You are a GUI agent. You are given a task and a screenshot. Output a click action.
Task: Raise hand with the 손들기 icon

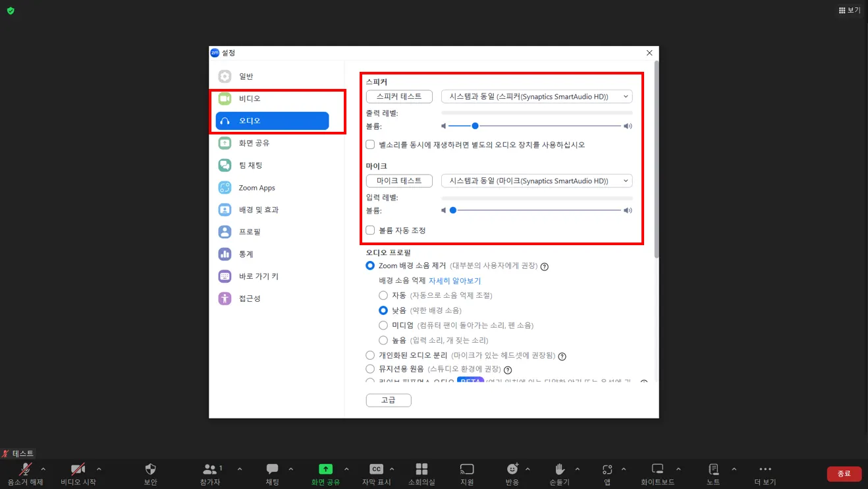[x=560, y=469]
